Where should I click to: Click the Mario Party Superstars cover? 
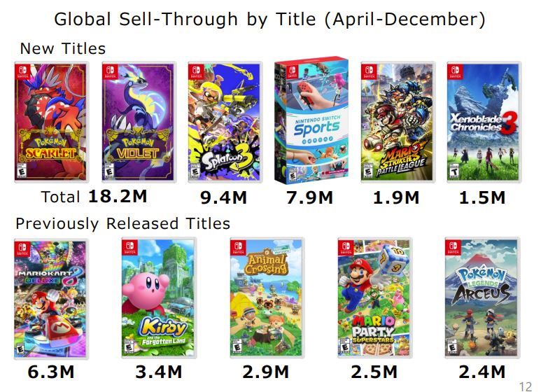pos(374,298)
